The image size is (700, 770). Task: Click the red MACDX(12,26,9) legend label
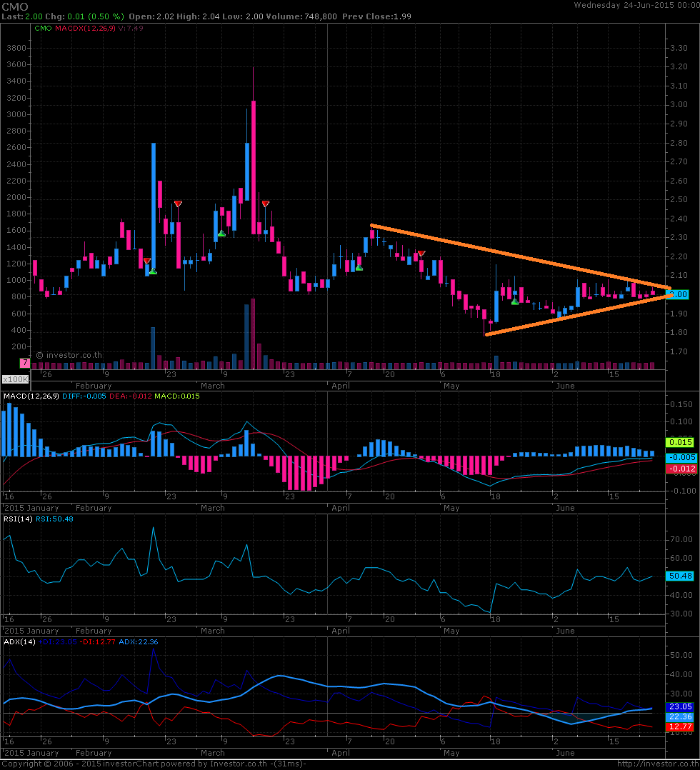click(x=86, y=28)
